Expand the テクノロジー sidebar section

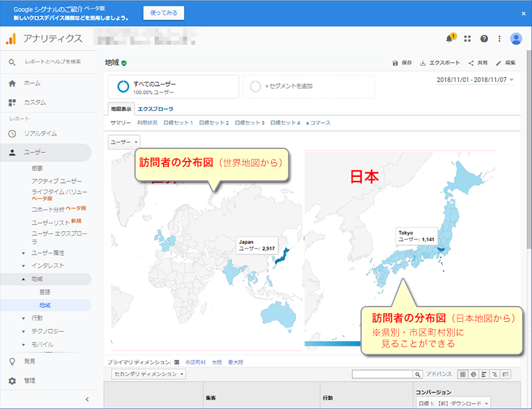pyautogui.click(x=24, y=331)
